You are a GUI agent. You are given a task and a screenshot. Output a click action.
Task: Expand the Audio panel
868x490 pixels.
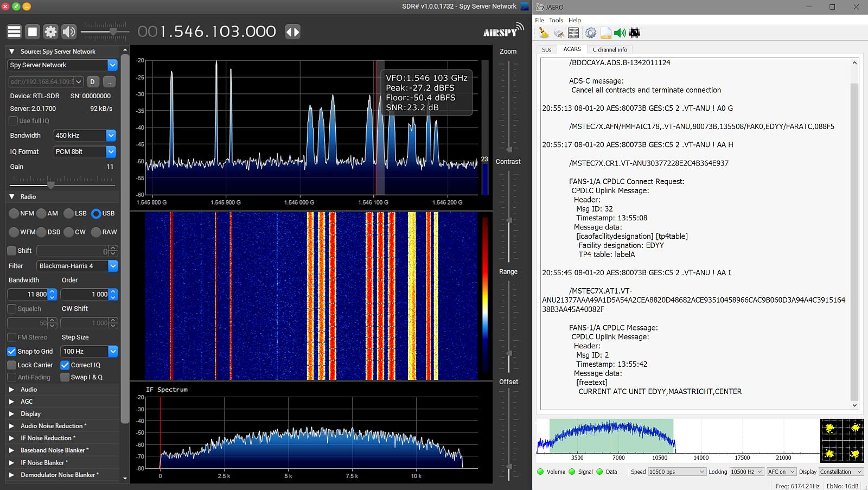(12, 389)
